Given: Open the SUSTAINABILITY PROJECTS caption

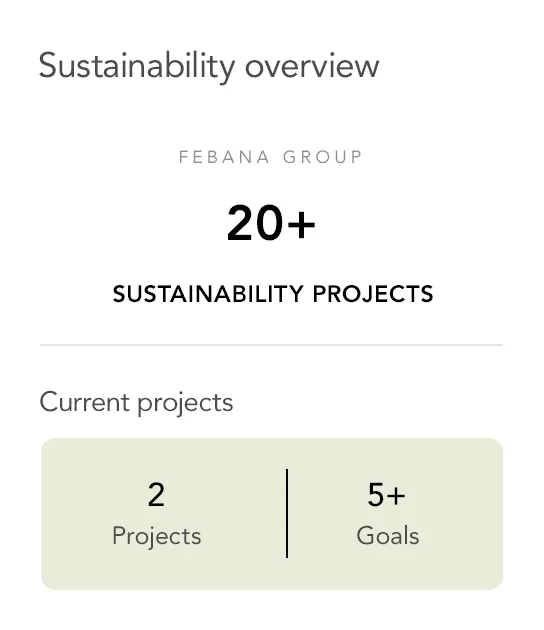Looking at the screenshot, I should pos(273,294).
